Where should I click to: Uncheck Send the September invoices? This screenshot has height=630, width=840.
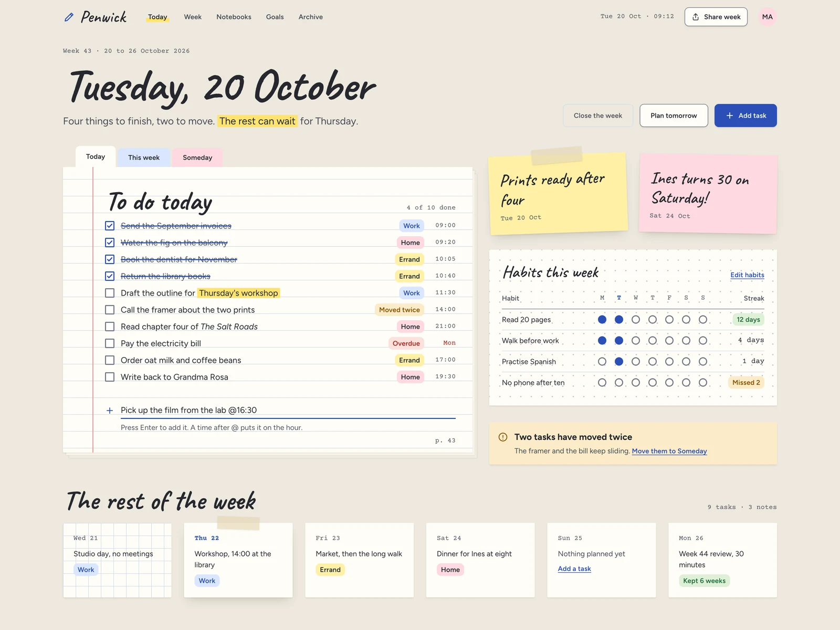(110, 226)
